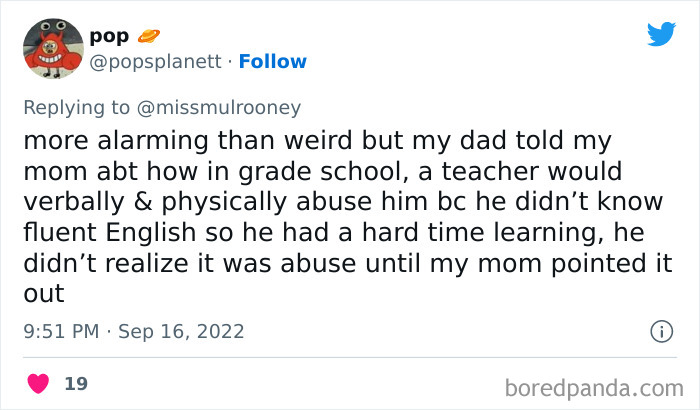Click the display name pop
Viewport: 700px width, 410px height.
coord(109,36)
